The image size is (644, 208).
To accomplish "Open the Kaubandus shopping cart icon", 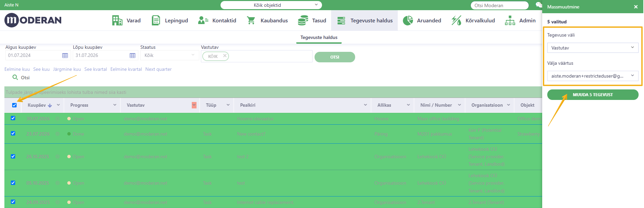I will [251, 20].
